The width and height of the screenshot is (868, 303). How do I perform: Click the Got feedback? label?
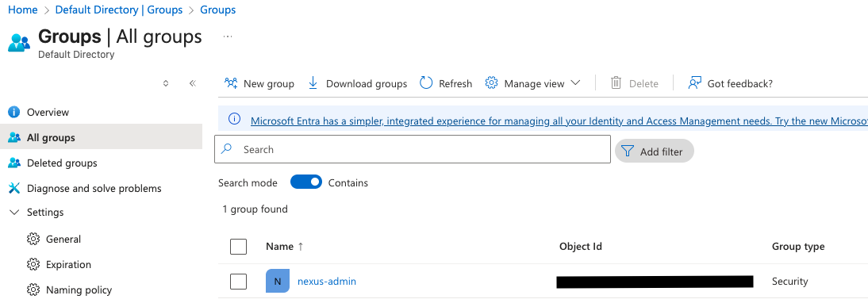tap(740, 83)
